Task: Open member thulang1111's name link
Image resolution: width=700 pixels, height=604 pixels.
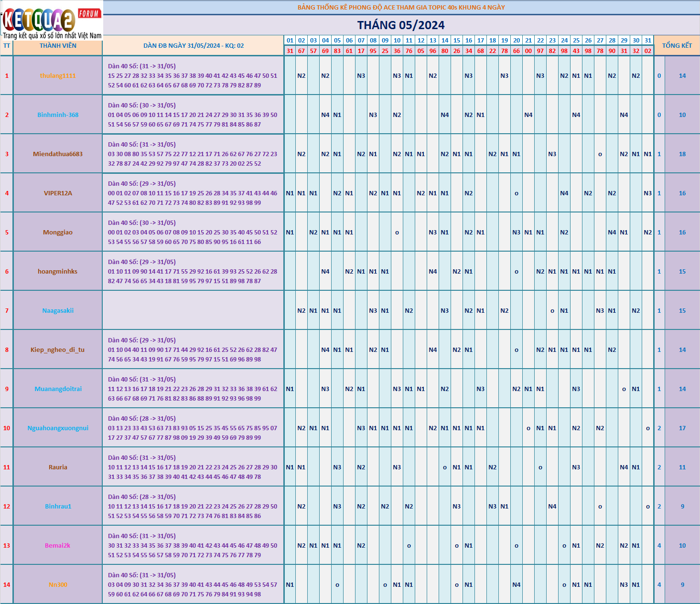Action: pyautogui.click(x=58, y=76)
